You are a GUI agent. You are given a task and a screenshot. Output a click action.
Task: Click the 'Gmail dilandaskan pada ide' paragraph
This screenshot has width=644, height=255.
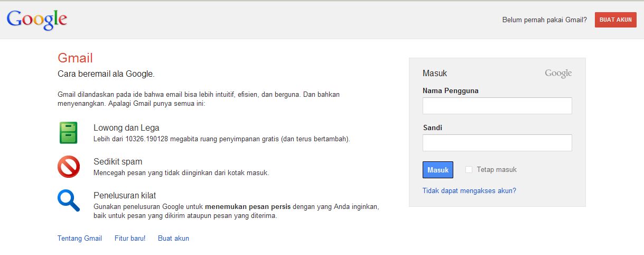pyautogui.click(x=199, y=99)
